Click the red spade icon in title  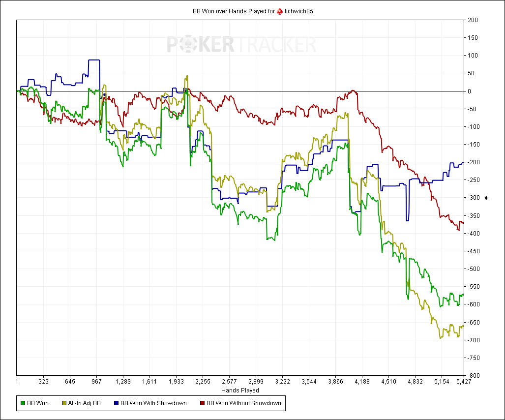coord(280,12)
